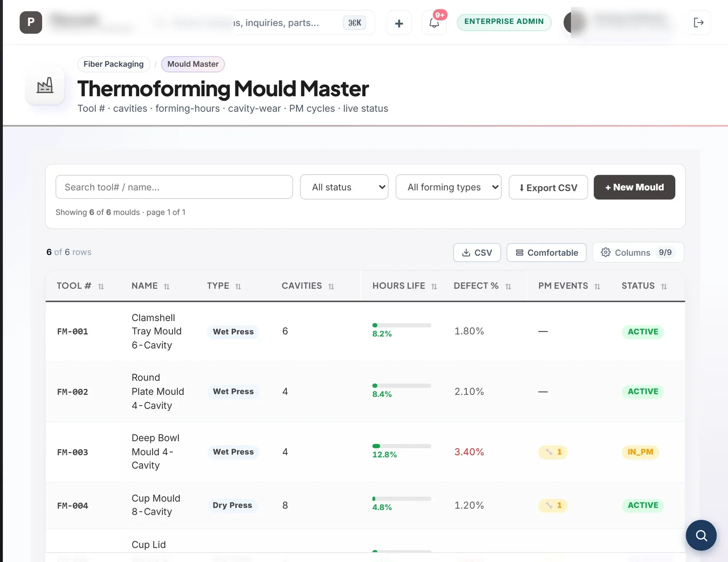Click the 3.40% defect value
This screenshot has width=728, height=562.
click(x=469, y=452)
